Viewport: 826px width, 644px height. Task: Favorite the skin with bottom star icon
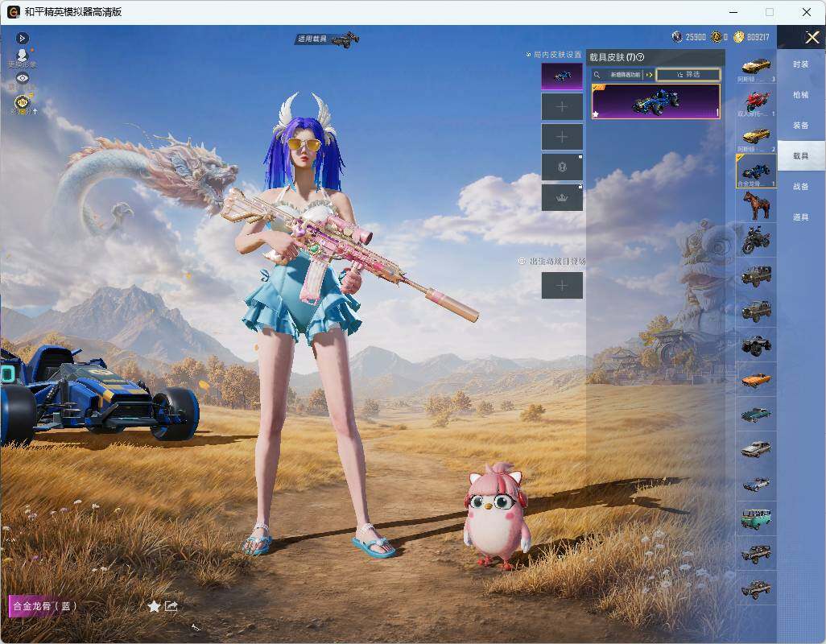click(x=154, y=607)
